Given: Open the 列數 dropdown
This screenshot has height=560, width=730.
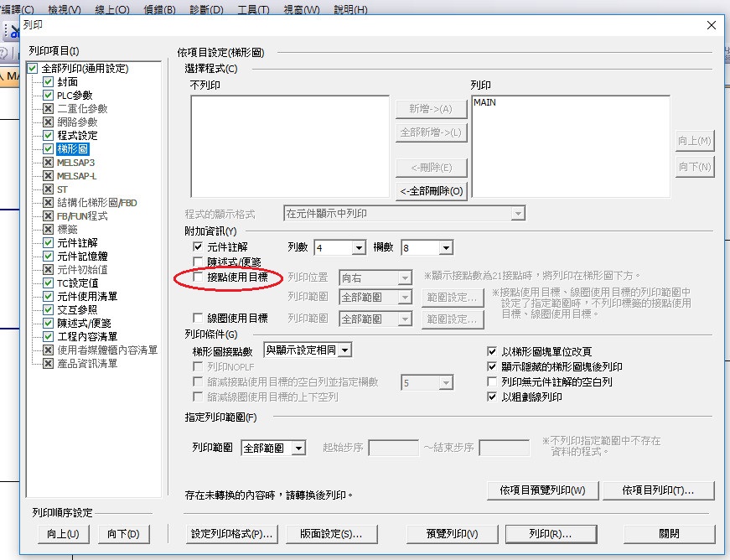Looking at the screenshot, I should tap(359, 247).
